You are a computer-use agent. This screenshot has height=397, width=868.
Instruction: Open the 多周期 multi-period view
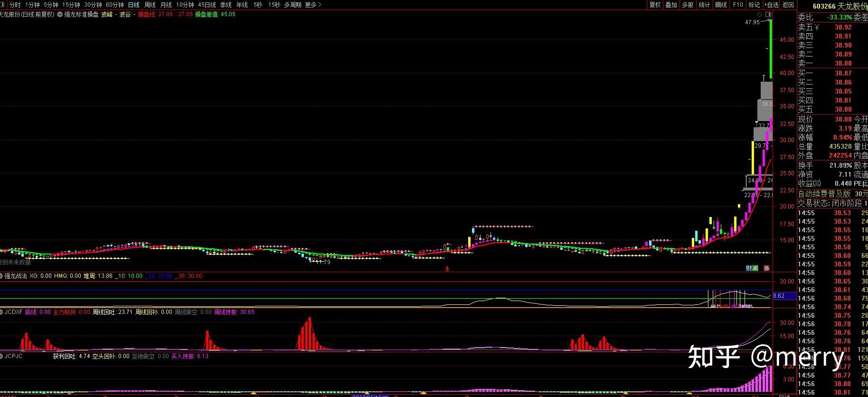point(292,5)
